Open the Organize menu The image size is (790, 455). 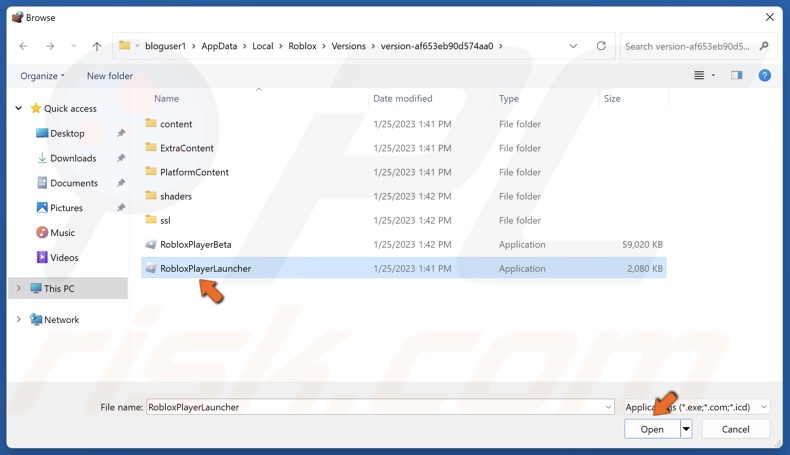click(x=42, y=76)
